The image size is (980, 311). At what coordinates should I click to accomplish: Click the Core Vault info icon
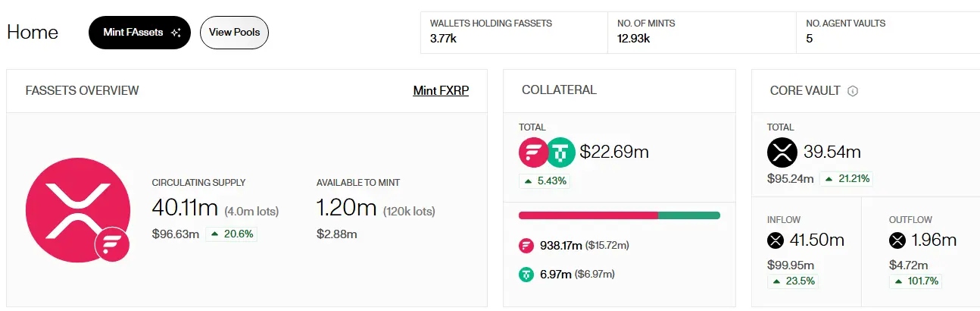coord(853,91)
